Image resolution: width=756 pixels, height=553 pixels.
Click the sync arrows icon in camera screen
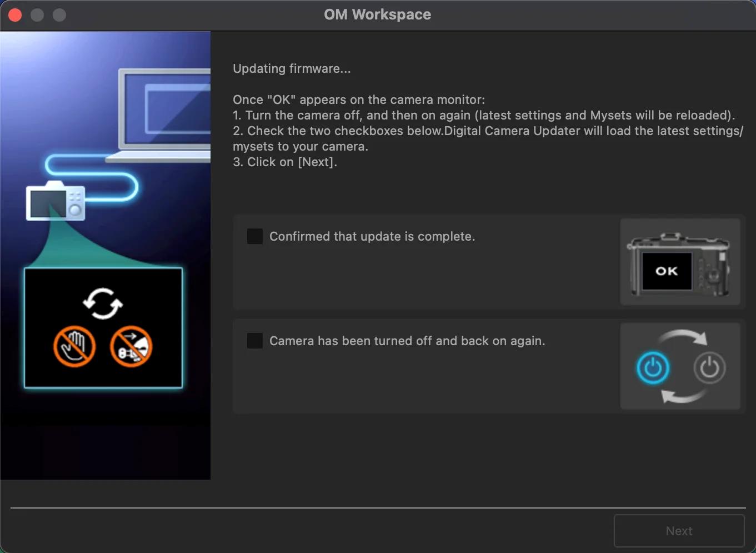[103, 303]
